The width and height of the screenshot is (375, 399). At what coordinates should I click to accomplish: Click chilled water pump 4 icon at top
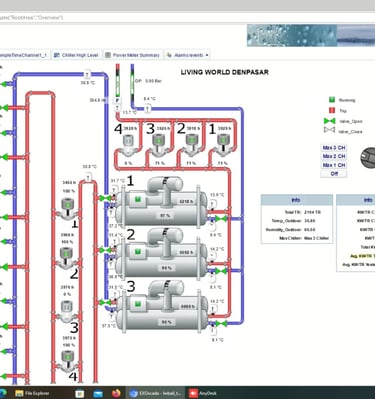[x=128, y=144]
